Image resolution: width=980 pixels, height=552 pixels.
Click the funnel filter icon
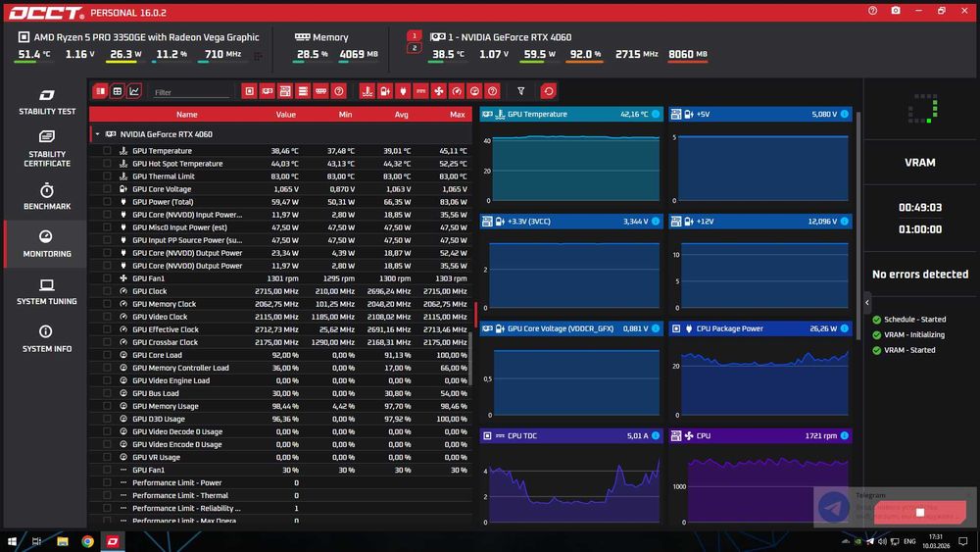pos(520,91)
